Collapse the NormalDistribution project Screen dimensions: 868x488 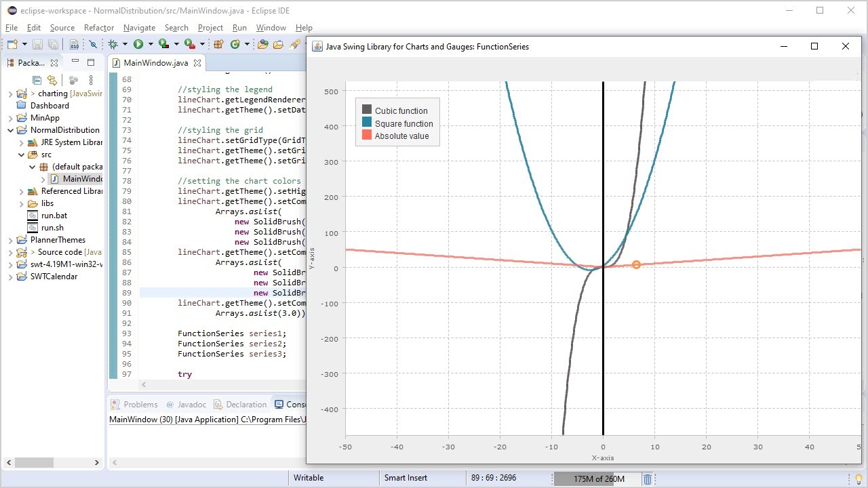coord(11,130)
